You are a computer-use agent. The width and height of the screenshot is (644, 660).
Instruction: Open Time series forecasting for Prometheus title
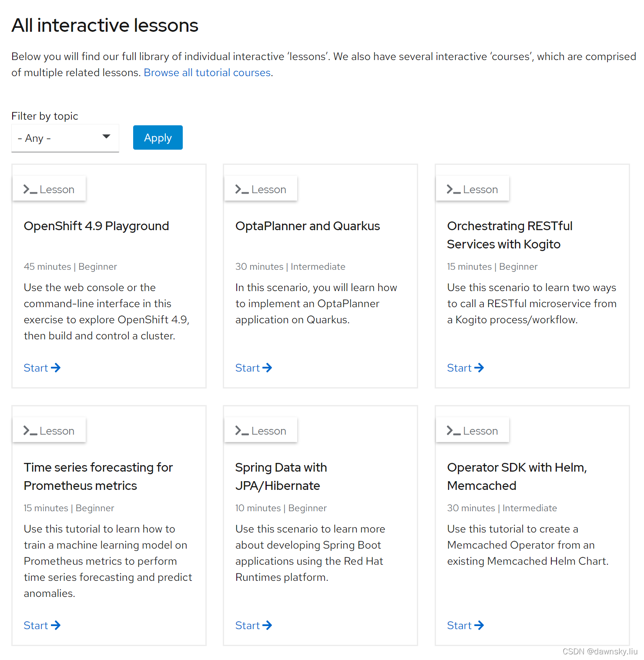point(98,476)
